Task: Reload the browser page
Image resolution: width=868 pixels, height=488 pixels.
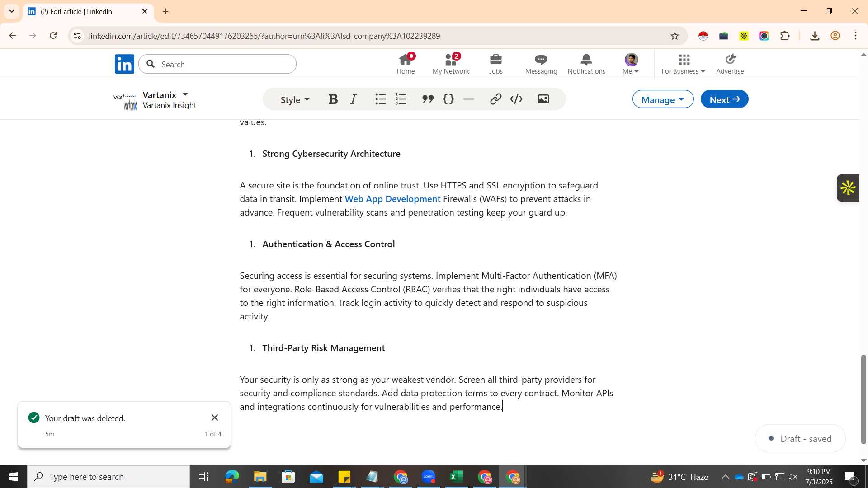Action: coord(53,36)
